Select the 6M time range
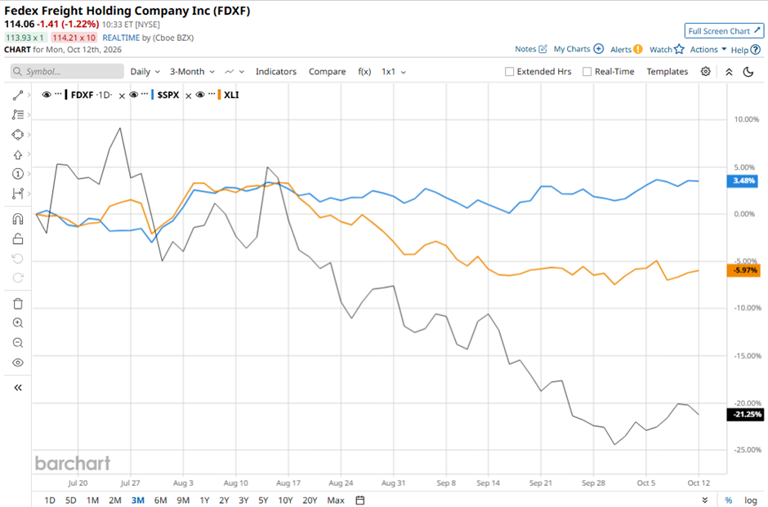 [160, 500]
